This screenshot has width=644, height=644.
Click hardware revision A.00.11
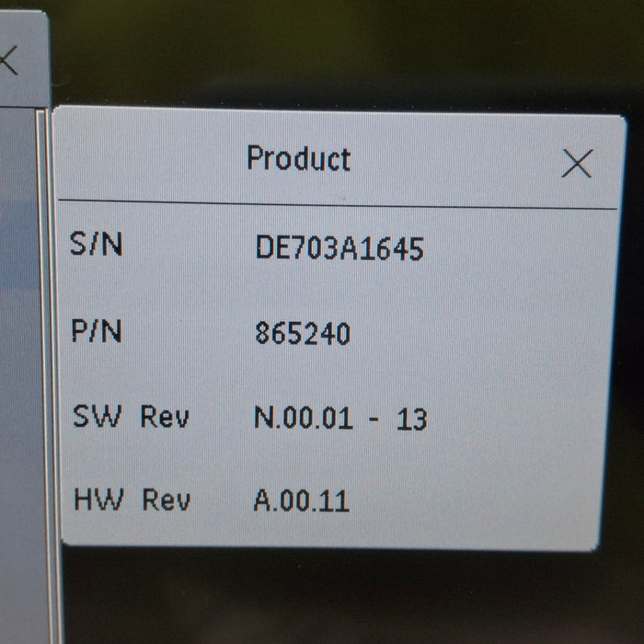[x=301, y=502]
